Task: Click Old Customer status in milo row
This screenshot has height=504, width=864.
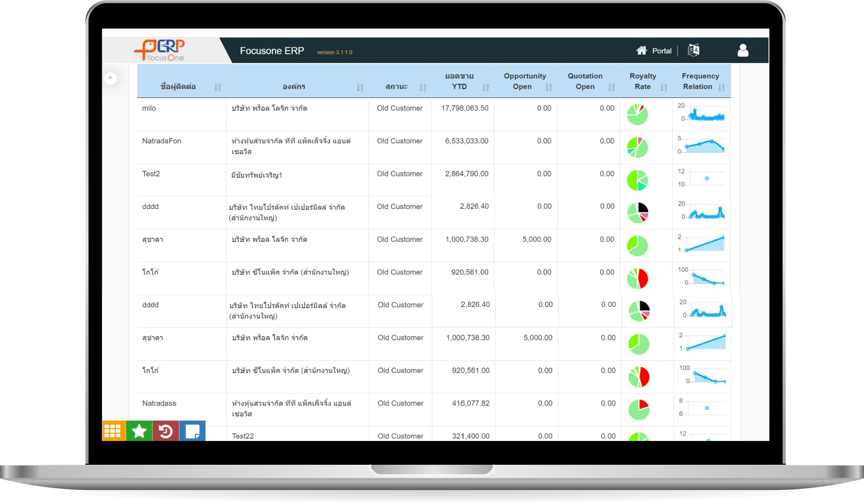Action: [400, 108]
